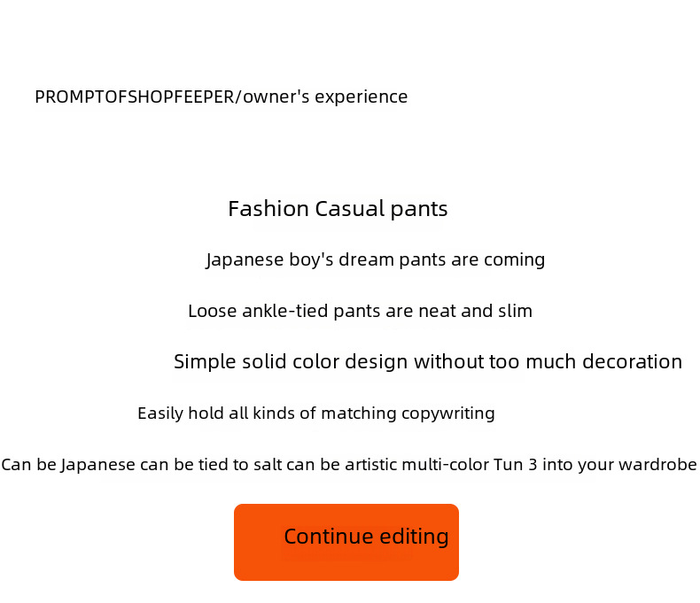Select the PROMPTOFSHOPFEEPER/owner's experience header text
The width and height of the screenshot is (700, 603).
(221, 97)
